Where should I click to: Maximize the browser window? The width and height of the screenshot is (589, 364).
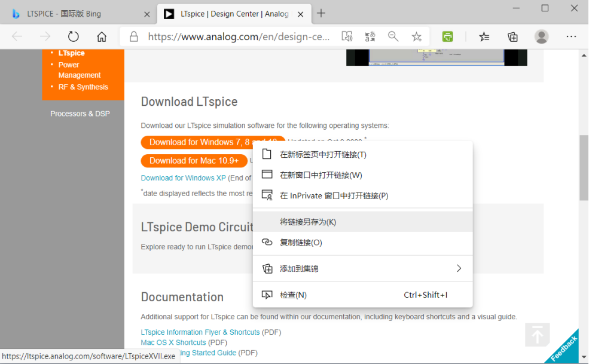pos(545,8)
